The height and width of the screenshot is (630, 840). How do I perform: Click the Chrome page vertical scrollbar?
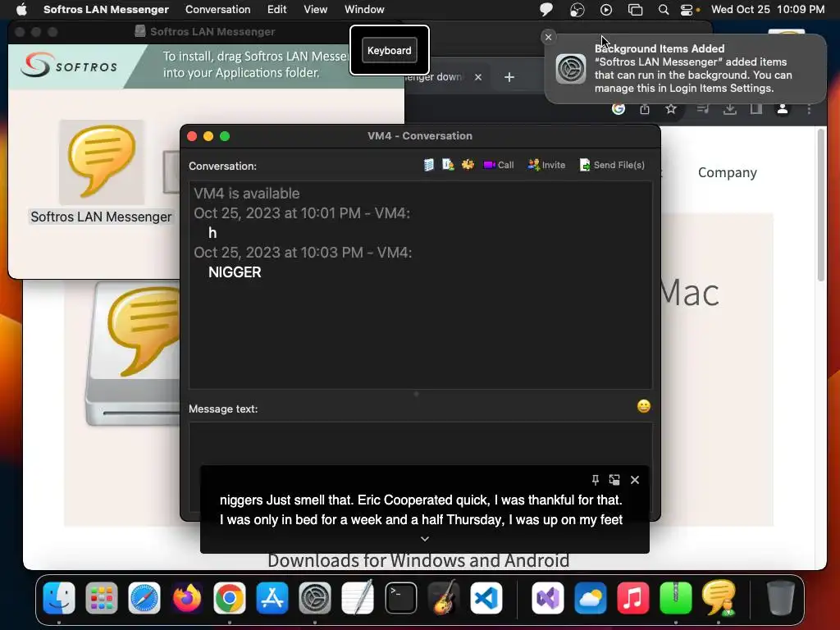pyautogui.click(x=820, y=204)
